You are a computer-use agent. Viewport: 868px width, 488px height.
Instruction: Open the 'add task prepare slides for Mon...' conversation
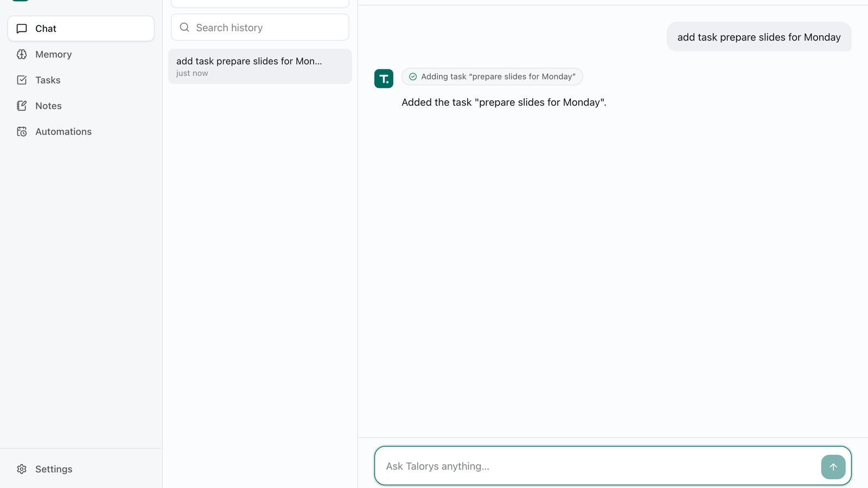[x=260, y=66]
